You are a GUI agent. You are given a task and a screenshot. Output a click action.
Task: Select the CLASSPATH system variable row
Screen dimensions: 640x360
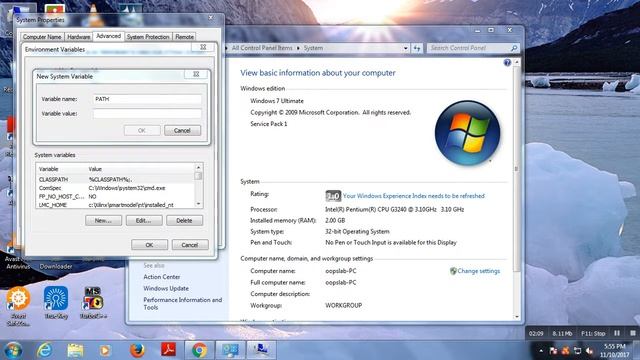coord(115,180)
